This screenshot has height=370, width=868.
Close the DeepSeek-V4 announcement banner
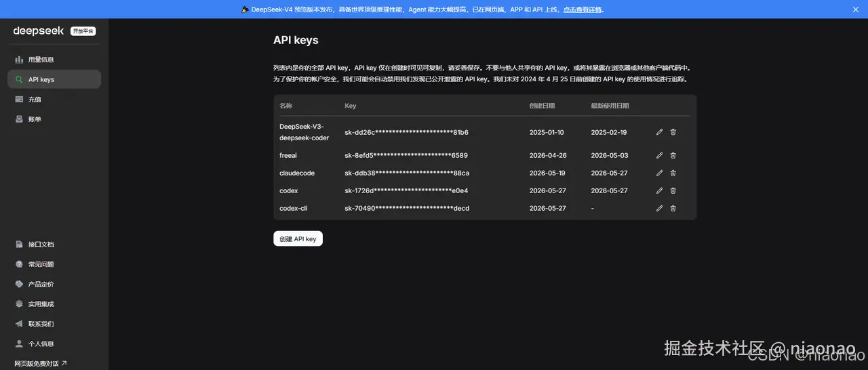[x=855, y=9]
